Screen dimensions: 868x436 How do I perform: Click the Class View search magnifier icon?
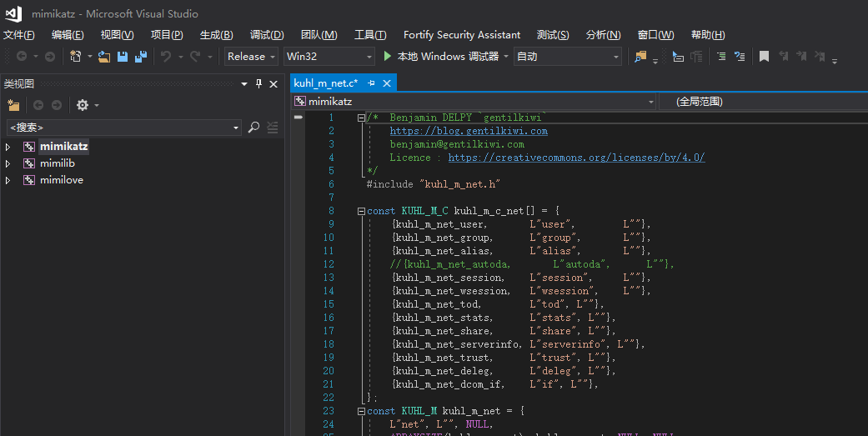(x=253, y=128)
